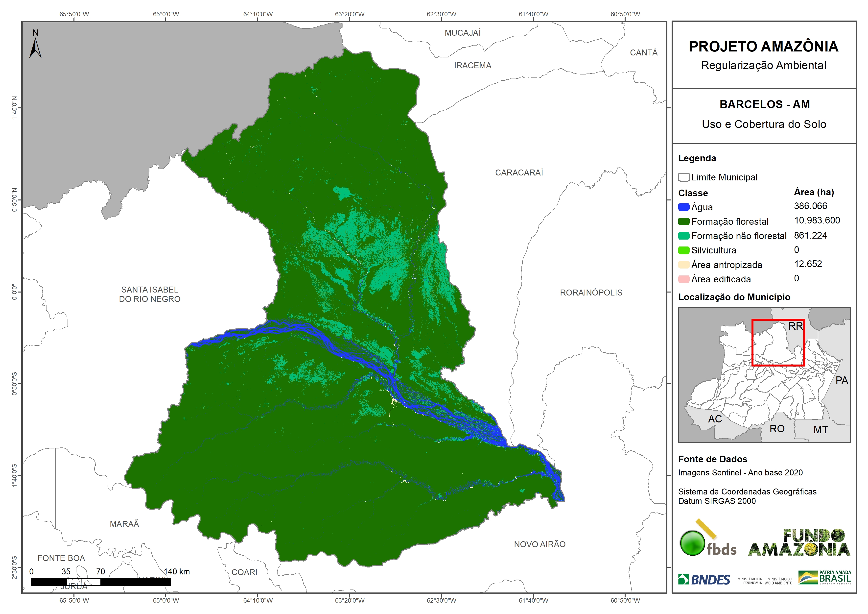Click the Área antropizada legend swatch

pyautogui.click(x=683, y=265)
